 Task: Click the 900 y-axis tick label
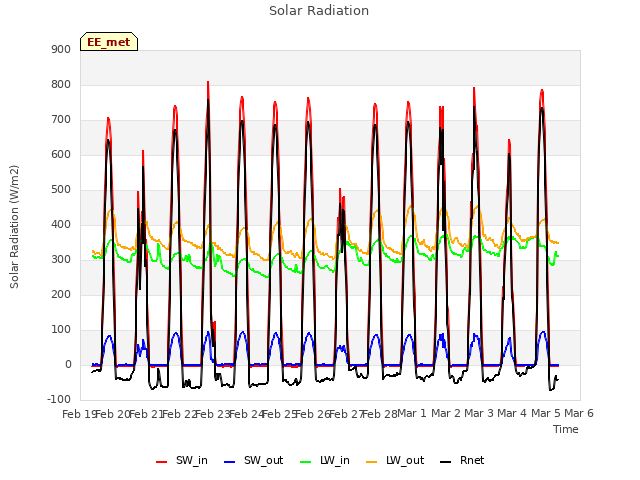tap(61, 50)
